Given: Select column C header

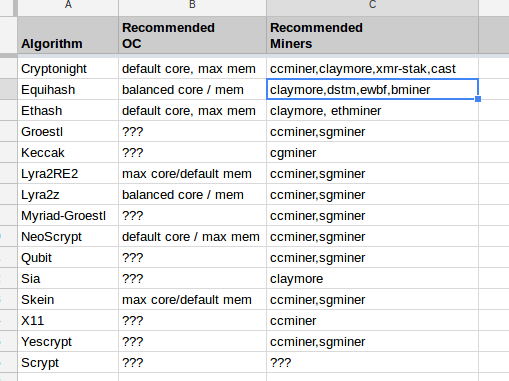Looking at the screenshot, I should coord(372,7).
